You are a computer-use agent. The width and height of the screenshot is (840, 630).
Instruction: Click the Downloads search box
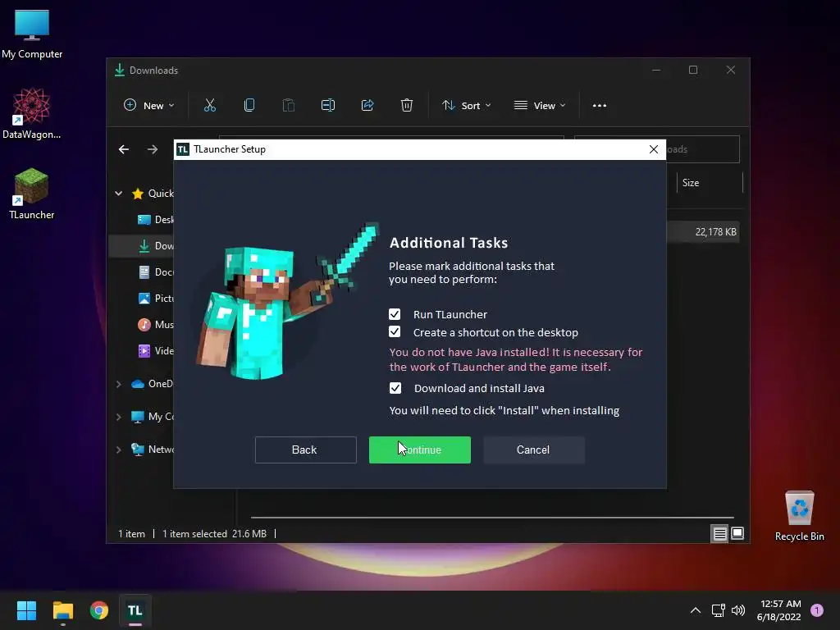pos(703,149)
